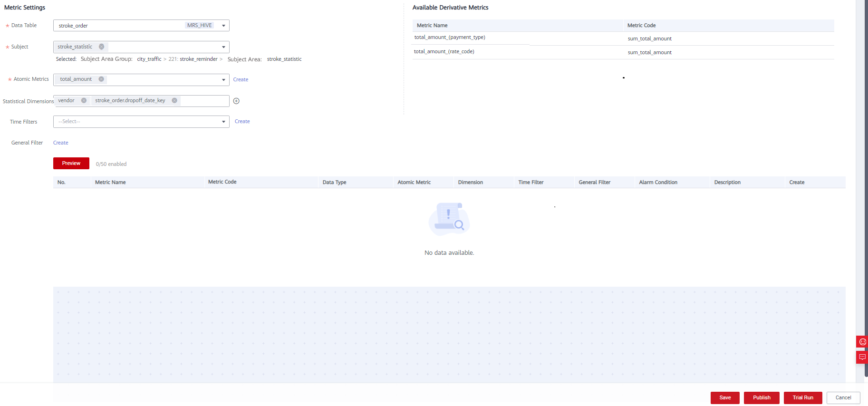The height and width of the screenshot is (406, 868).
Task: Click the Data Type column header
Action: [334, 182]
